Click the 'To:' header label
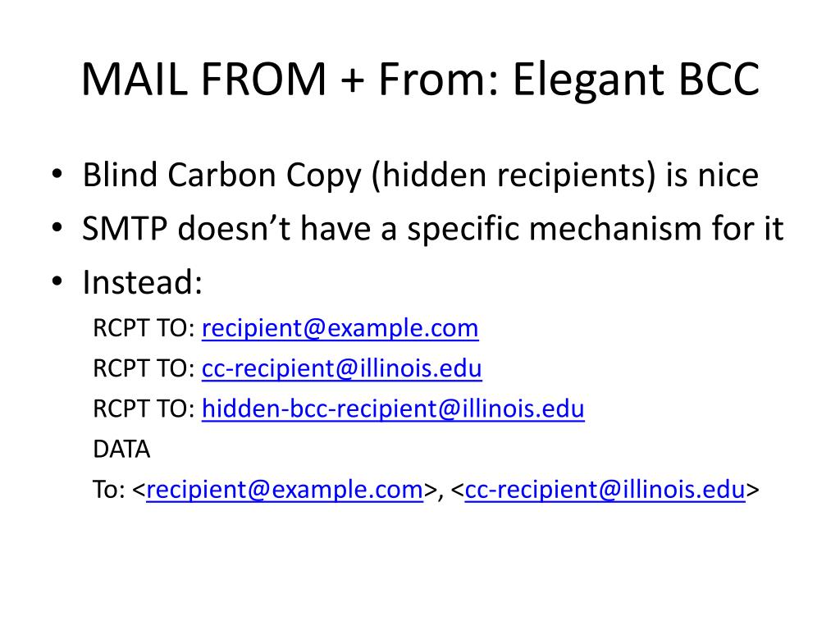This screenshot has height=630, width=840. pos(109,490)
